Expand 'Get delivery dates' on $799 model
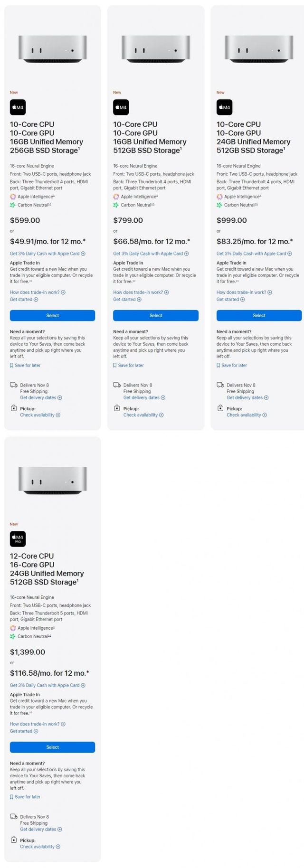Viewport: 304px width, 868px height. point(144,398)
